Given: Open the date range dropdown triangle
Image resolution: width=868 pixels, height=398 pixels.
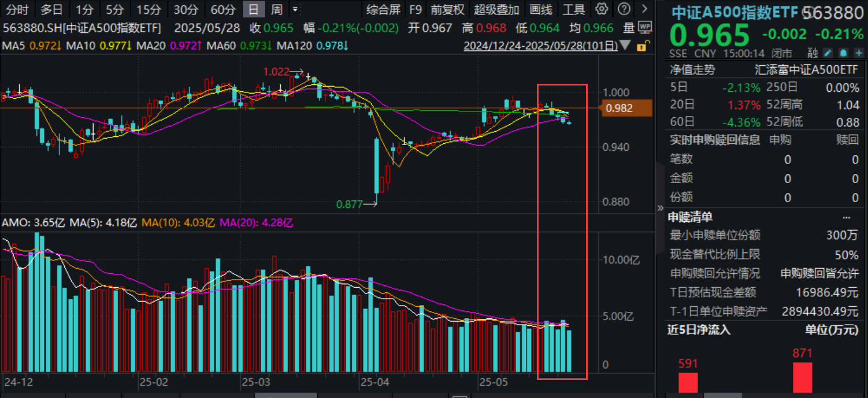Looking at the screenshot, I should coord(625,46).
